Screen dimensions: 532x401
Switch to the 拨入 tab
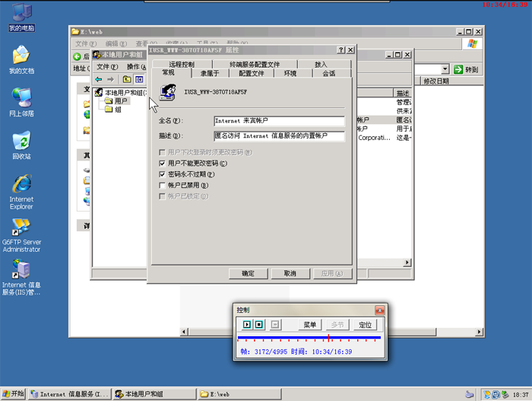tap(321, 64)
